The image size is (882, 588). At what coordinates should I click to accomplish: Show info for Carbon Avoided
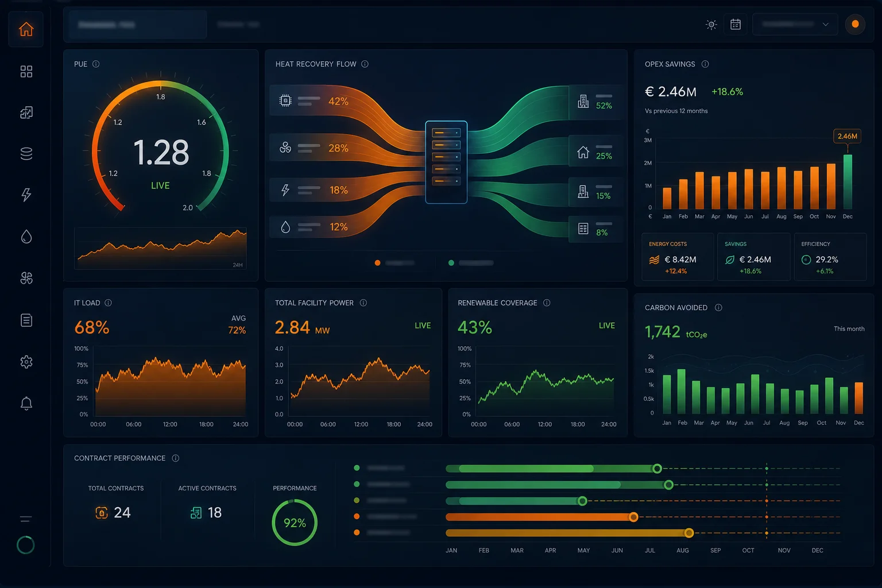[x=718, y=308]
